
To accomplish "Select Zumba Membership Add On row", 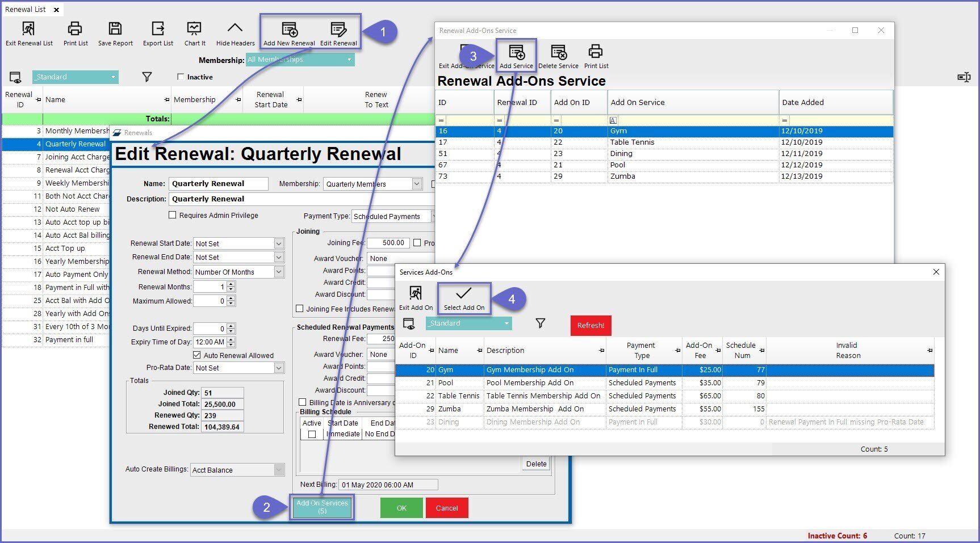I will pyautogui.click(x=664, y=409).
